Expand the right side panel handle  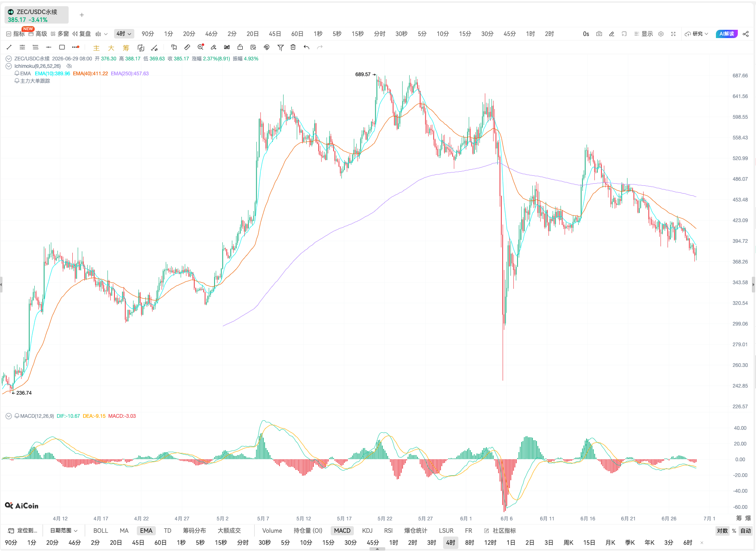point(754,285)
